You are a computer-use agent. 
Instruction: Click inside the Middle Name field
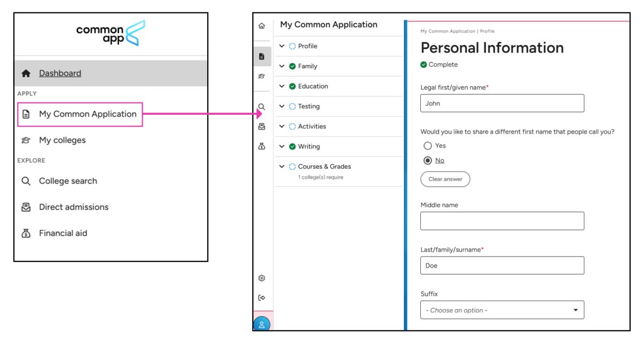pos(502,221)
